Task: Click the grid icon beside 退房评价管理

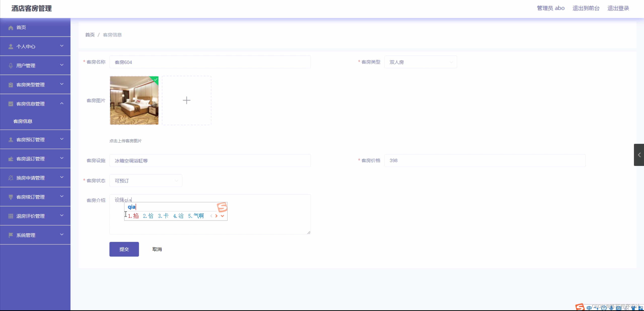Action: 10,216
